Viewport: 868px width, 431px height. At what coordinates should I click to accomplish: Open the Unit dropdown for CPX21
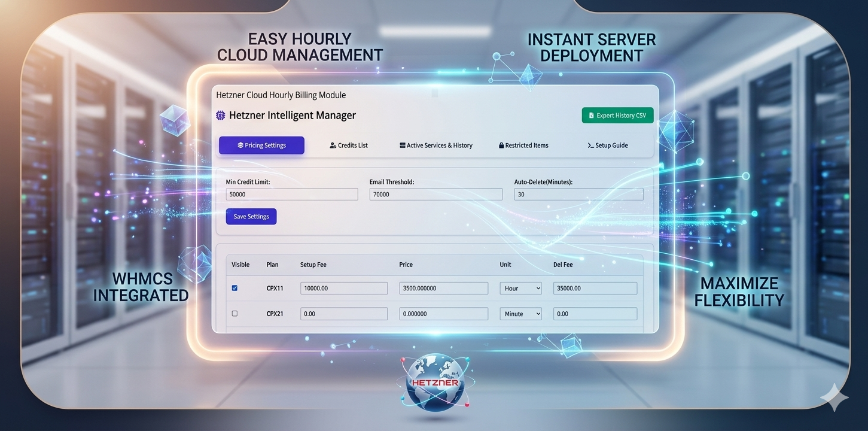(520, 314)
